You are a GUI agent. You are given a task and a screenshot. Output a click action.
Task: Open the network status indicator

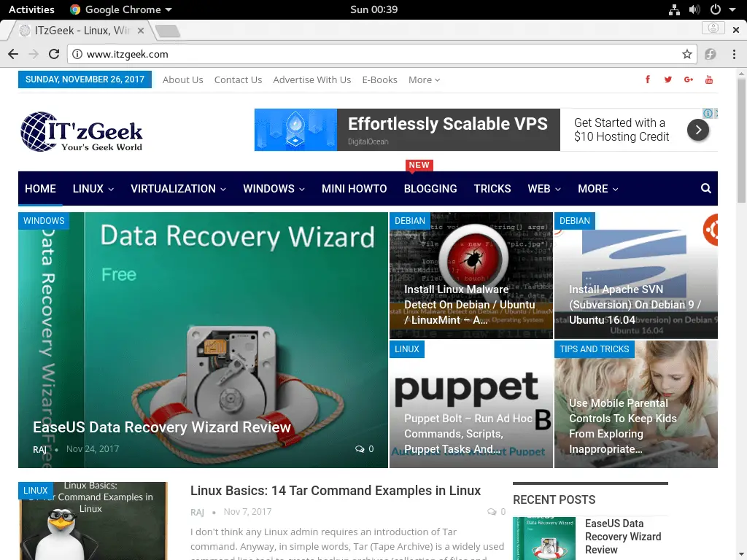click(674, 9)
